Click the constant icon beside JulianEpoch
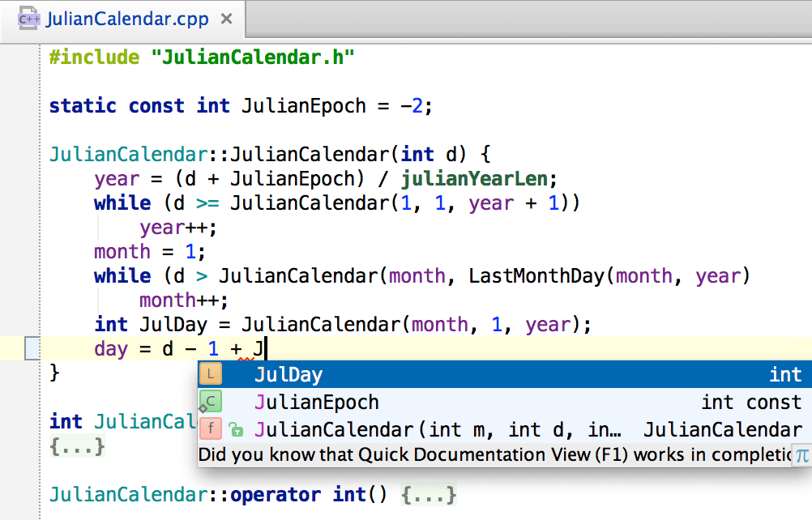The image size is (812, 520). pos(210,401)
